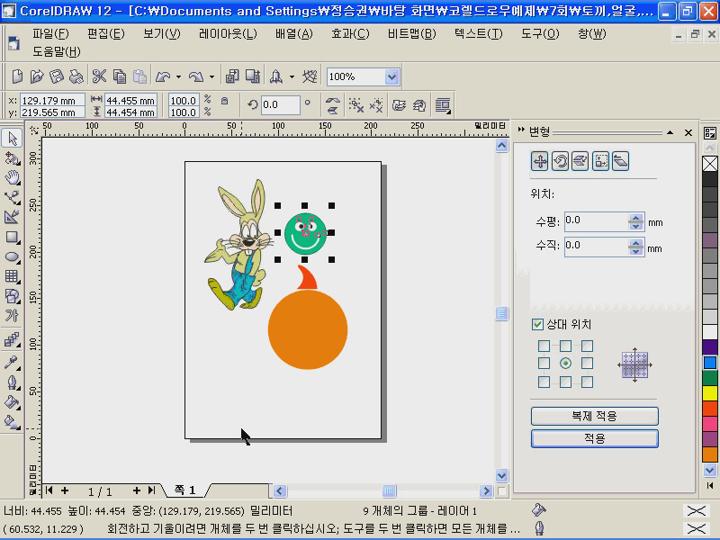
Task: Toggle the lock aspect ratio padlock
Action: [224, 101]
